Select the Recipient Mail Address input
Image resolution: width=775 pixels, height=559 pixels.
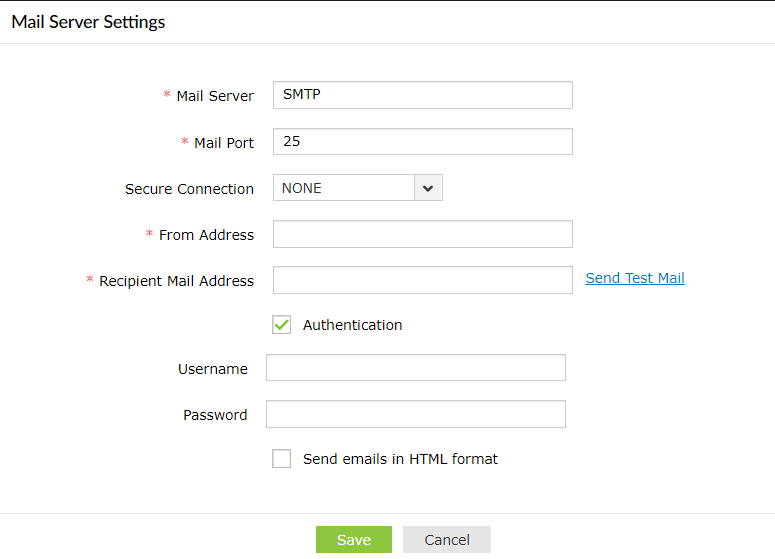coord(422,280)
